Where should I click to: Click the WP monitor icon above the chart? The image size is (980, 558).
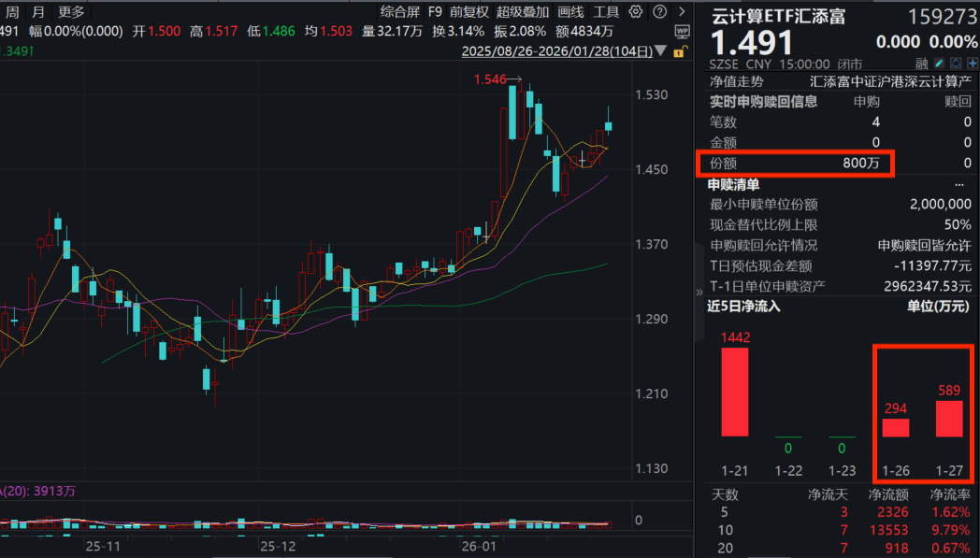coord(683,32)
